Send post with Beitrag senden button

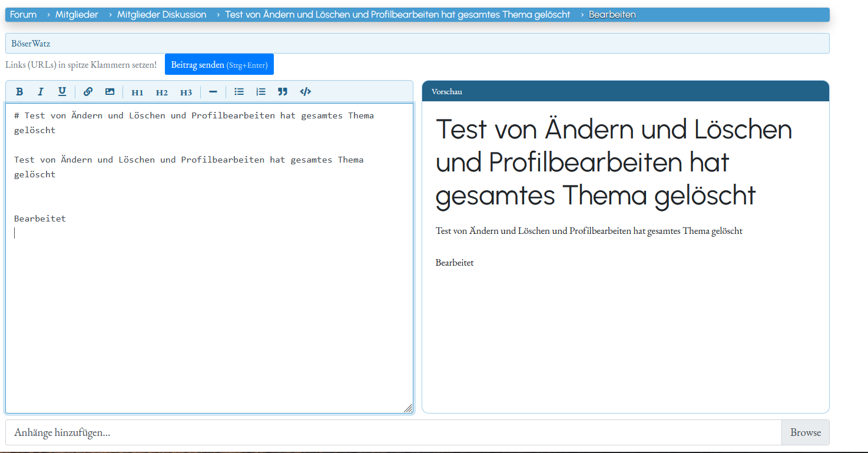(x=219, y=65)
